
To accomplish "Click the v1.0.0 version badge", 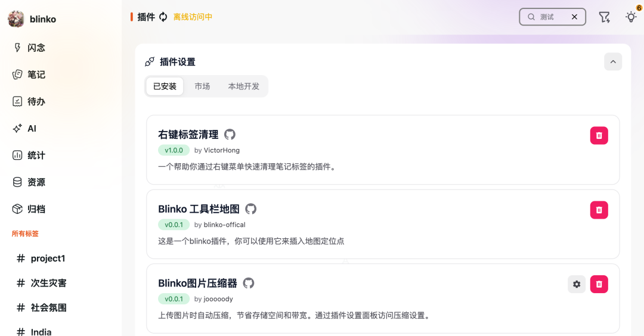I will [174, 150].
